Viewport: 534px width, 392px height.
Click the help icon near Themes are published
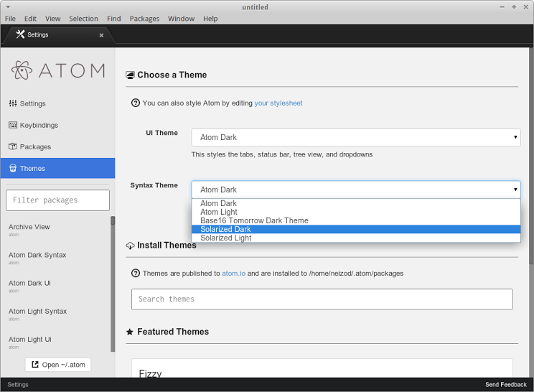pos(136,273)
